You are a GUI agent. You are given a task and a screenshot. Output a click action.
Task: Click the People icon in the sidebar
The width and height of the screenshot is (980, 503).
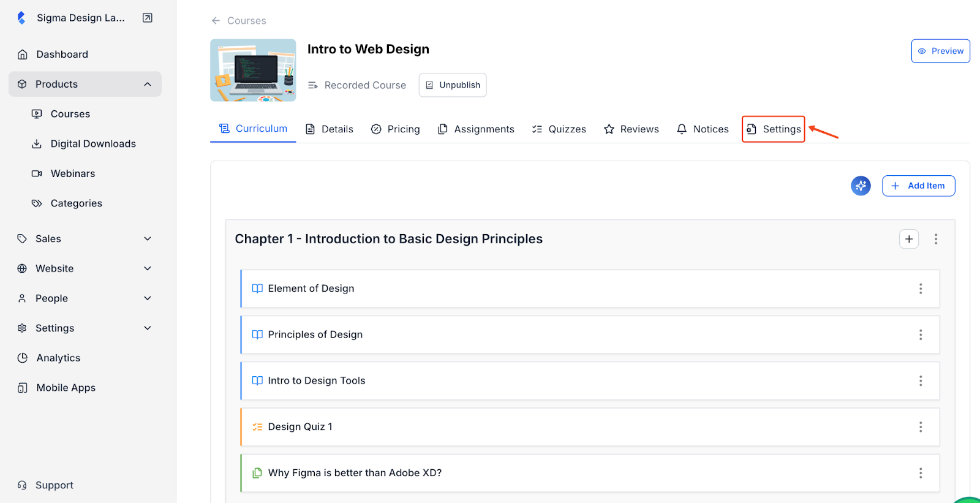22,298
